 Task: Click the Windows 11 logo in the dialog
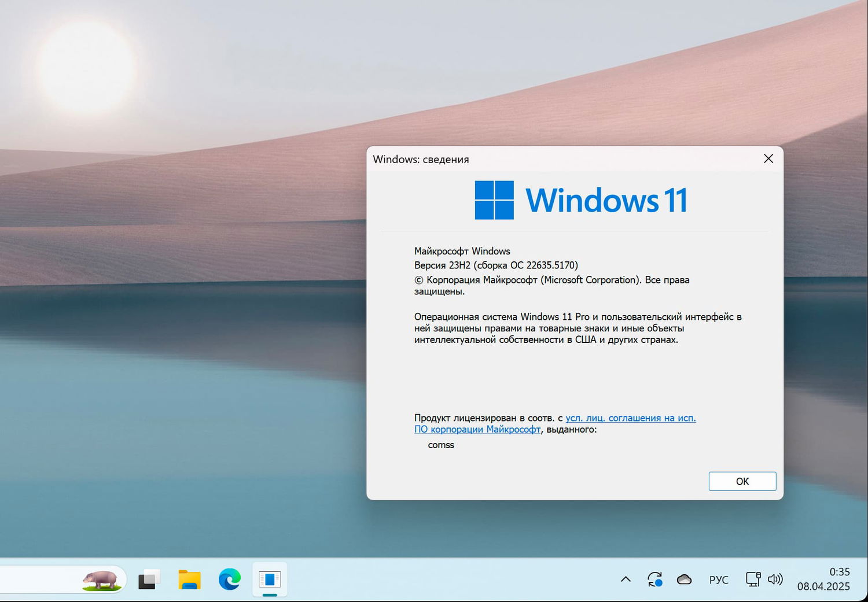click(x=581, y=200)
